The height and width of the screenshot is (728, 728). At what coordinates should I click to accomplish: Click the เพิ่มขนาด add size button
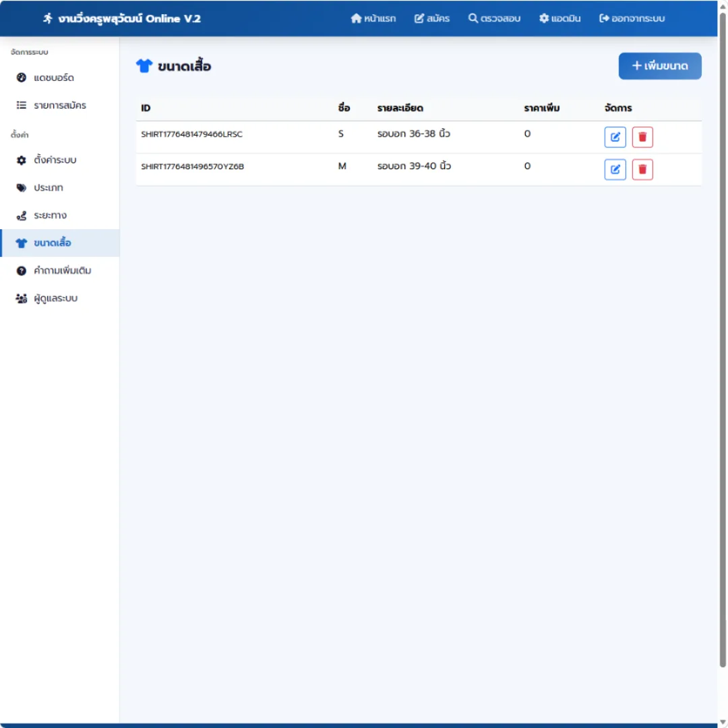[659, 66]
